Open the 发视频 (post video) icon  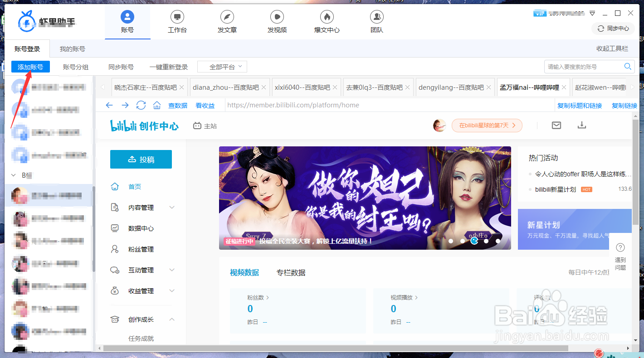[277, 22]
